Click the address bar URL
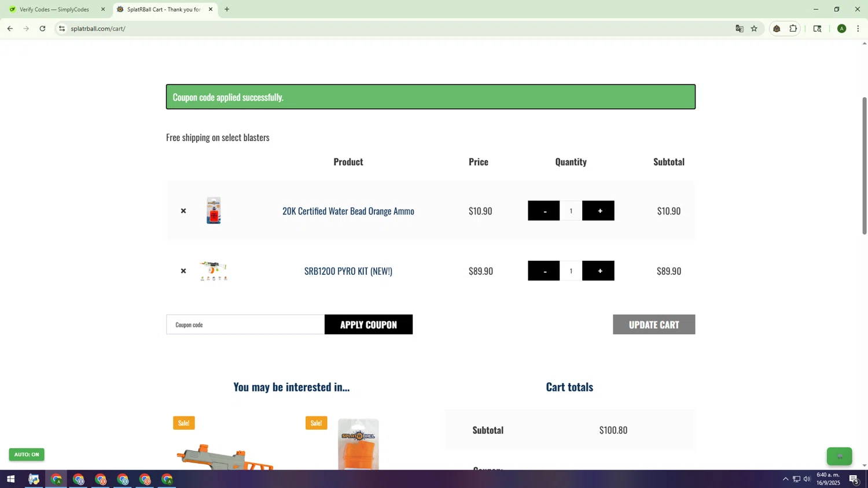Image resolution: width=868 pixels, height=488 pixels. tap(98, 28)
